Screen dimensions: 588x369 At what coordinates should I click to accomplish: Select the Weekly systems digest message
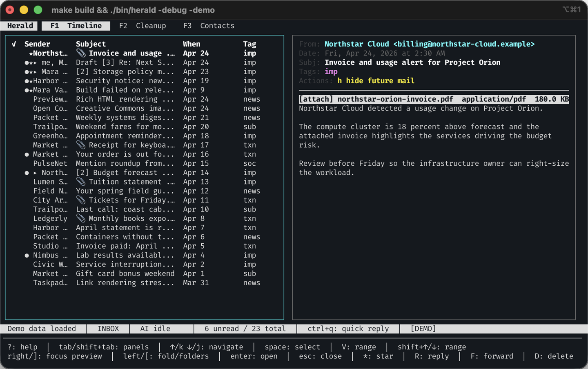pyautogui.click(x=145, y=118)
